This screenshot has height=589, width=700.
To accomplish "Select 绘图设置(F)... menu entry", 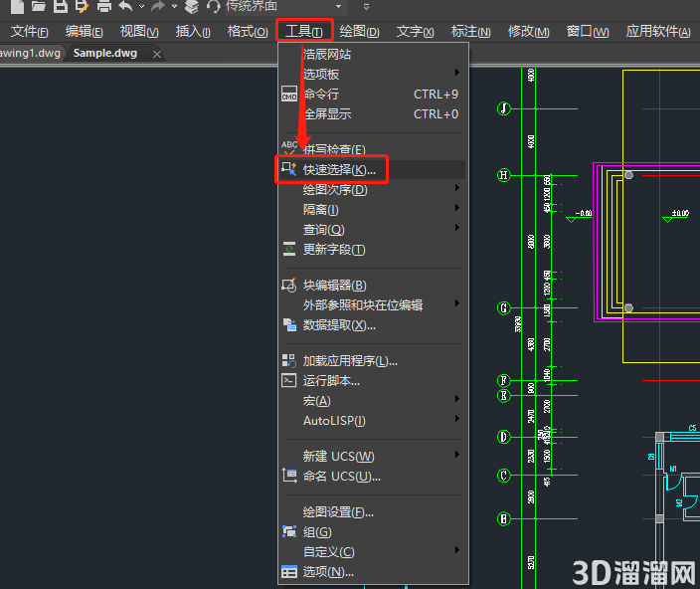I will pyautogui.click(x=373, y=512).
